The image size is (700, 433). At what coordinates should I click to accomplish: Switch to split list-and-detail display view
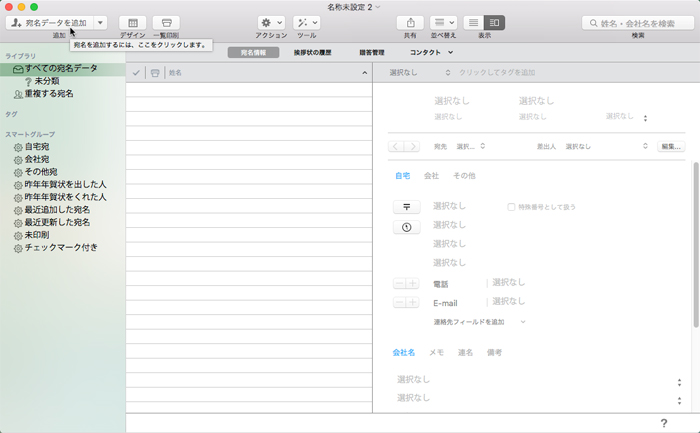click(494, 22)
